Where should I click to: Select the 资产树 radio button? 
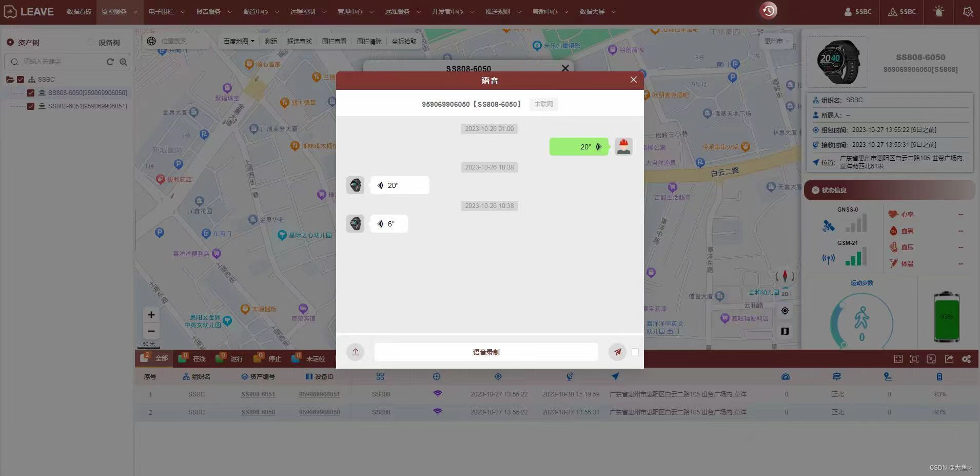pyautogui.click(x=10, y=42)
